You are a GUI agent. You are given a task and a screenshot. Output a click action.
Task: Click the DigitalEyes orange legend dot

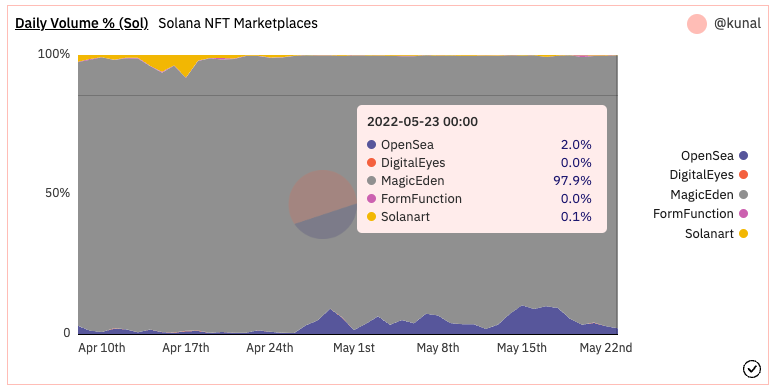pyautogui.click(x=743, y=175)
